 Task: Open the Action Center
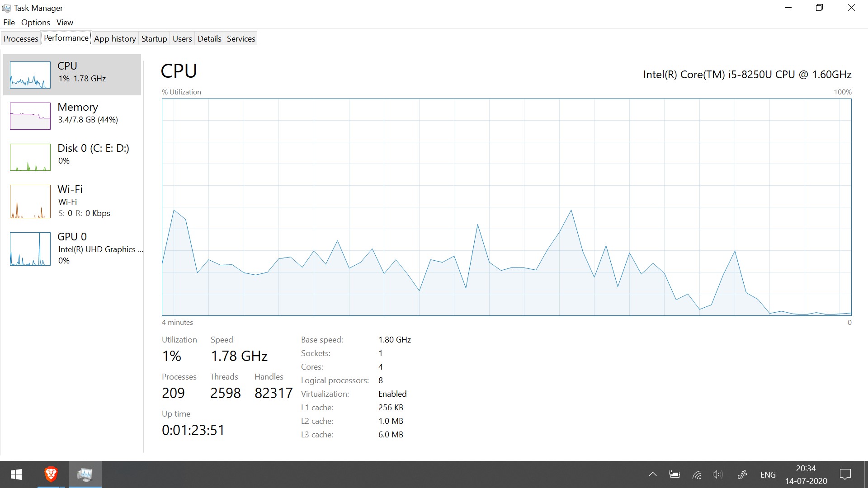pyautogui.click(x=846, y=474)
